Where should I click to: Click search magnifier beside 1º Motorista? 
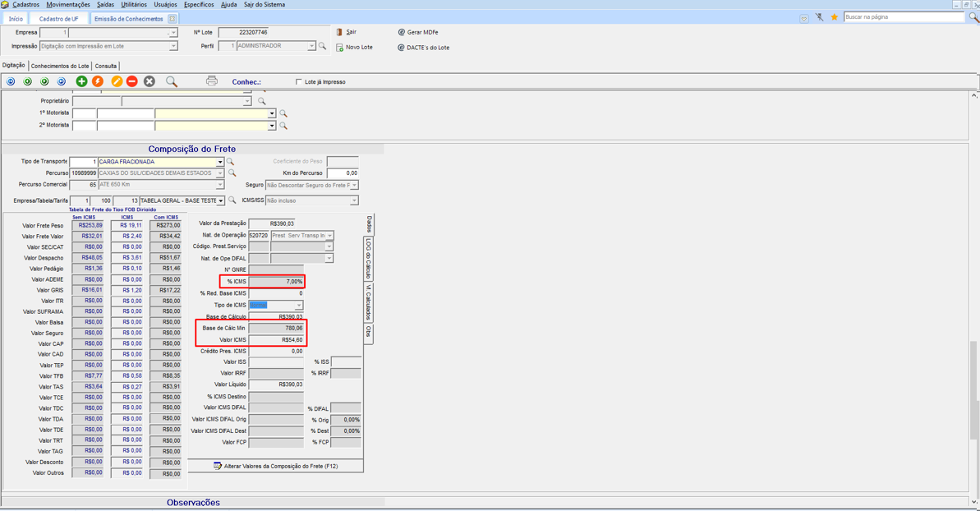pos(283,113)
